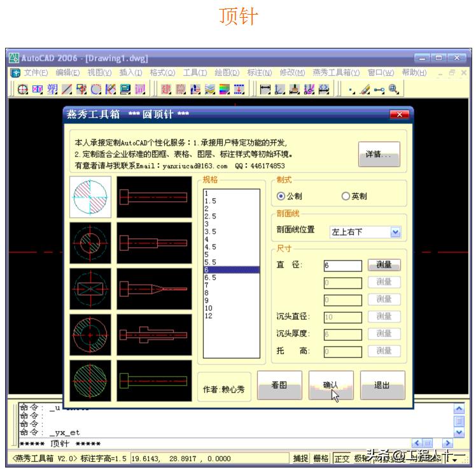476x472 pixels.
Task: Click the calculator-style toolbar icon
Action: tap(125, 89)
